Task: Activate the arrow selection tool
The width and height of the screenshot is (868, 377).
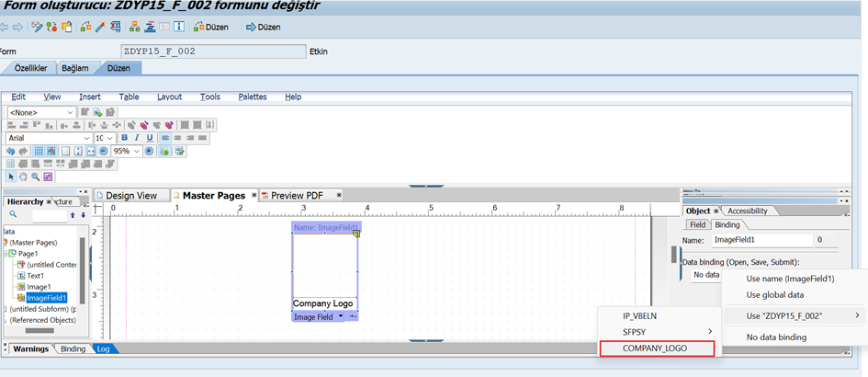Action: pos(12,177)
